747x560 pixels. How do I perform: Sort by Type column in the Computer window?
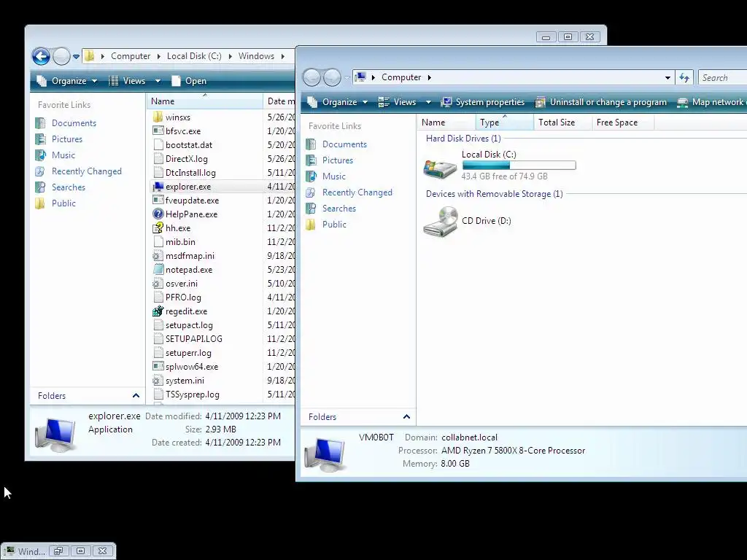click(x=505, y=122)
